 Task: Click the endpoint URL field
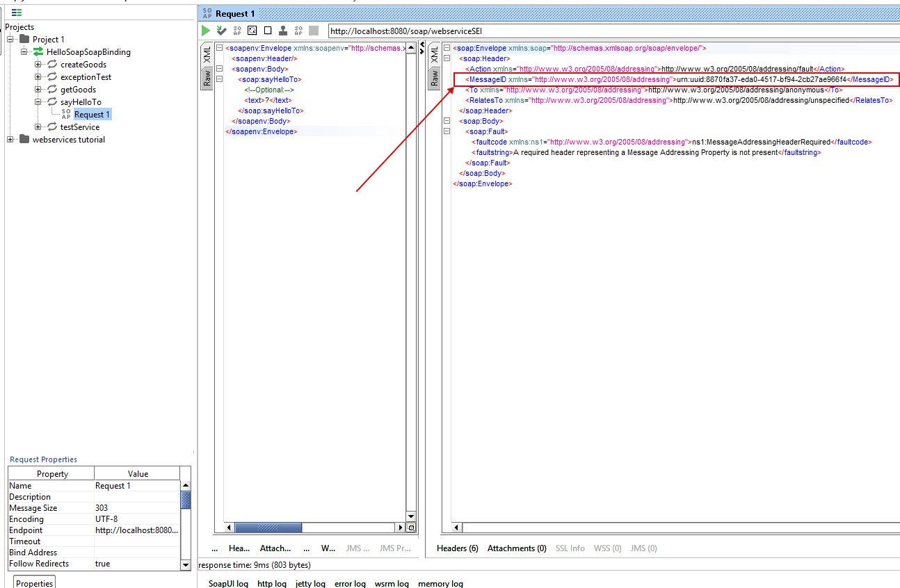(x=613, y=31)
